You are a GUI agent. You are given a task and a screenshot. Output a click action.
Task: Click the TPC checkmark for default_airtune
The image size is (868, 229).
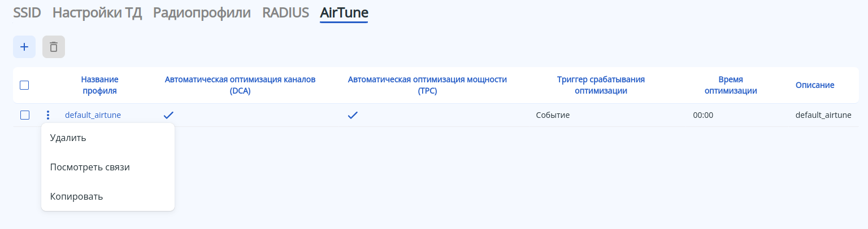tap(353, 115)
